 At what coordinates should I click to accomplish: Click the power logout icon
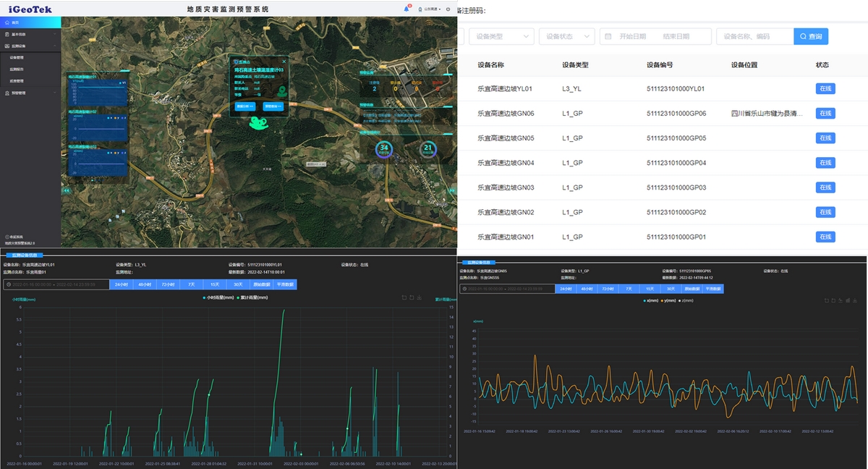[448, 9]
